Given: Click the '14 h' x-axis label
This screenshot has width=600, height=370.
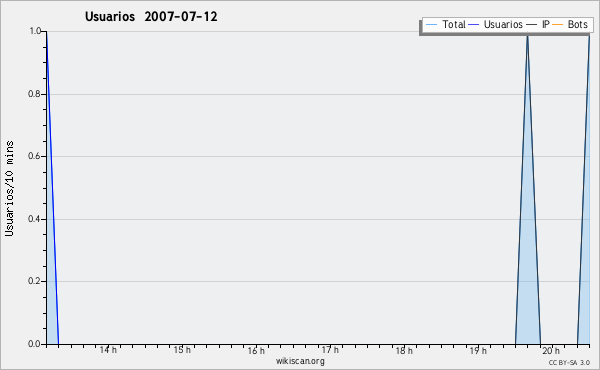Looking at the screenshot, I should (x=108, y=350).
